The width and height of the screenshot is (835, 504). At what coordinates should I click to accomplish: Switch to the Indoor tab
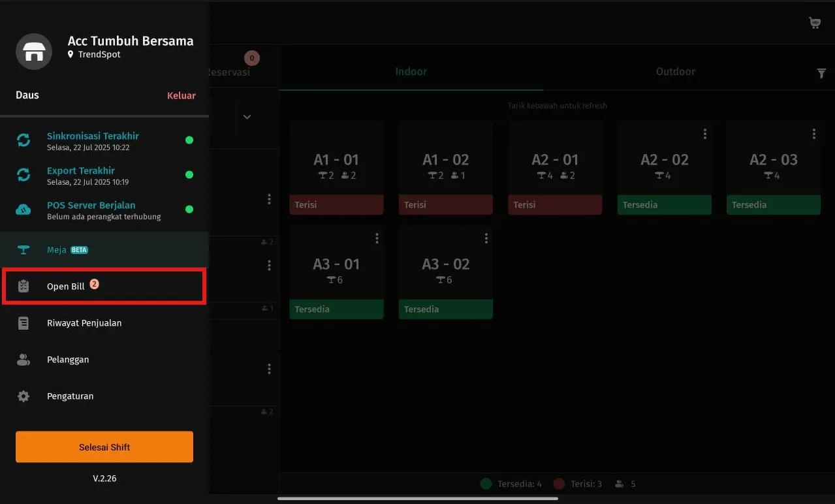click(411, 72)
